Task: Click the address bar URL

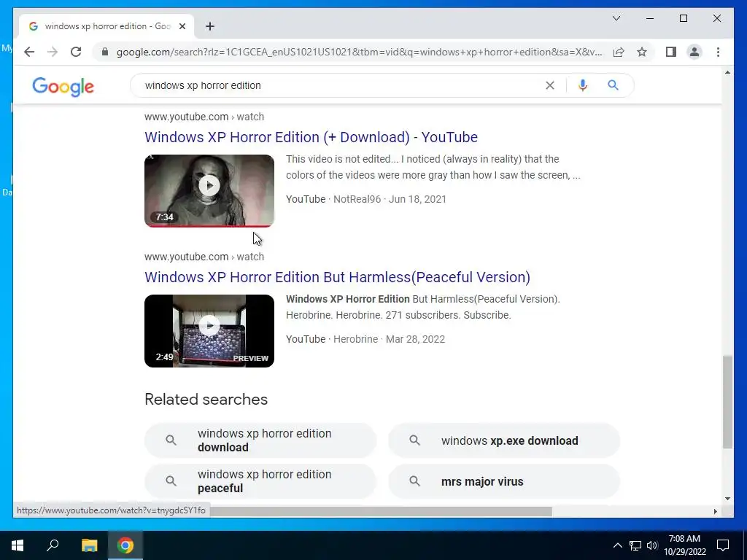Action: (359, 52)
